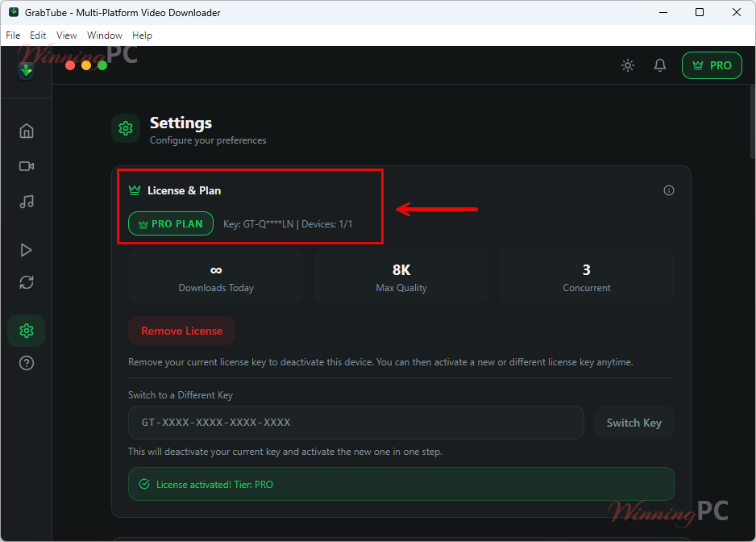The image size is (756, 542).
Task: Click the license key input field
Action: [355, 423]
